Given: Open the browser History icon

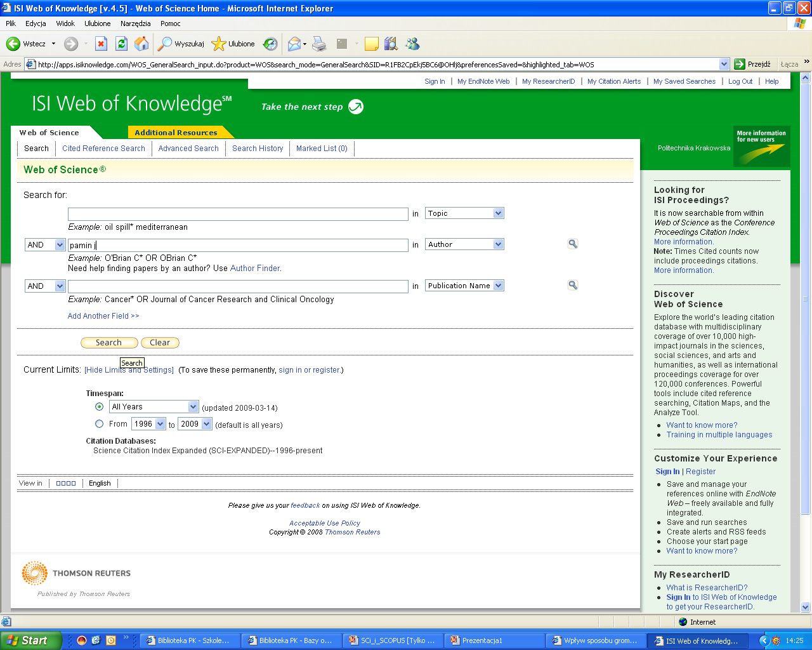Looking at the screenshot, I should (x=271, y=44).
